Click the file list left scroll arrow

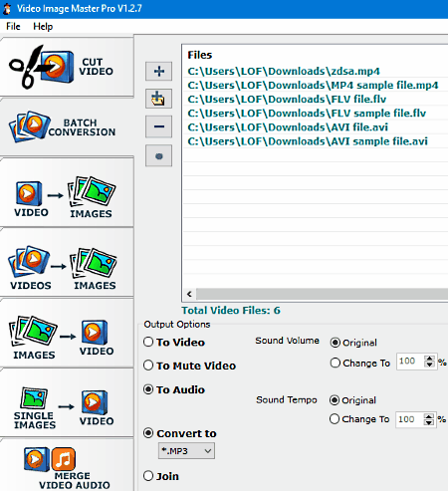pyautogui.click(x=189, y=294)
